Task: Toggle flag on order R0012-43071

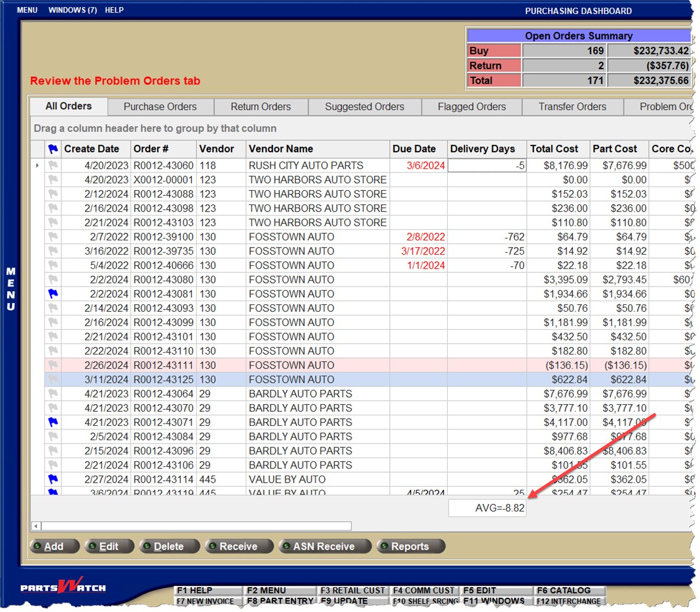Action: (x=53, y=422)
